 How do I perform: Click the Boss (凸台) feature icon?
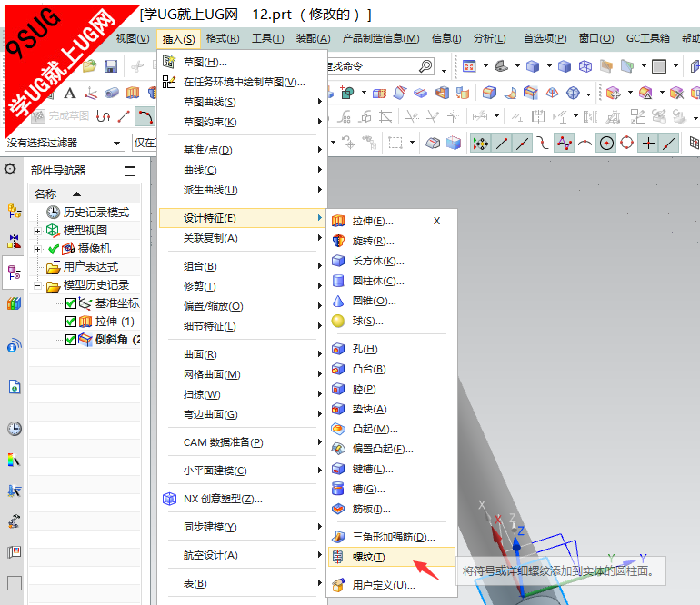[x=338, y=369]
